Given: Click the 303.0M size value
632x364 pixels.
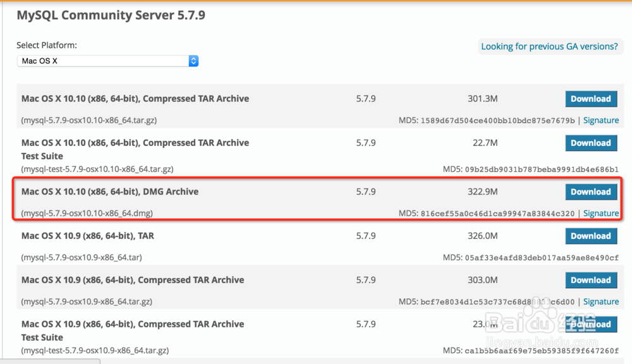Looking at the screenshot, I should coord(482,280).
